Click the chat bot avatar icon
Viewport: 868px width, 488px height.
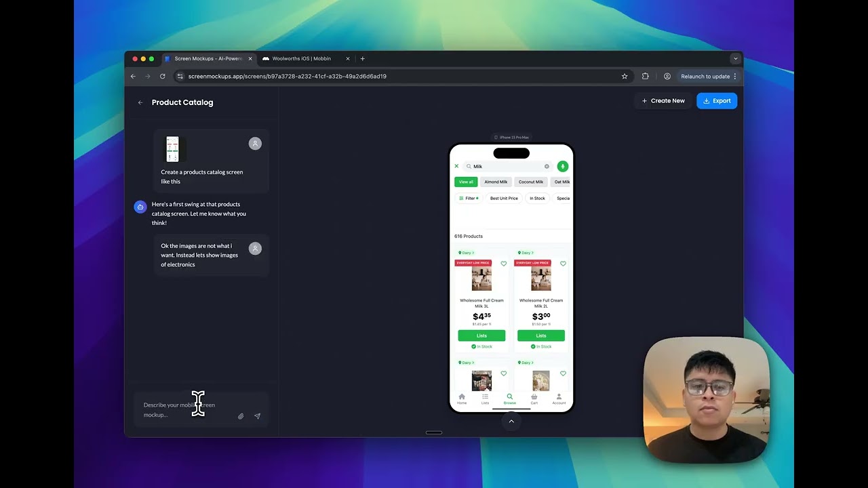click(140, 207)
